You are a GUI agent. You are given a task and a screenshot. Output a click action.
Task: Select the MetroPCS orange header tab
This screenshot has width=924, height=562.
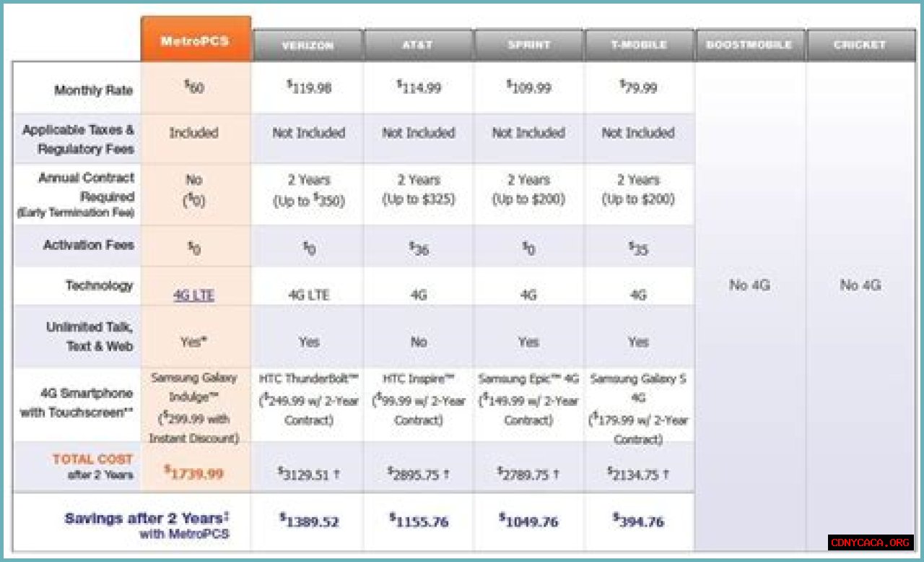point(195,40)
